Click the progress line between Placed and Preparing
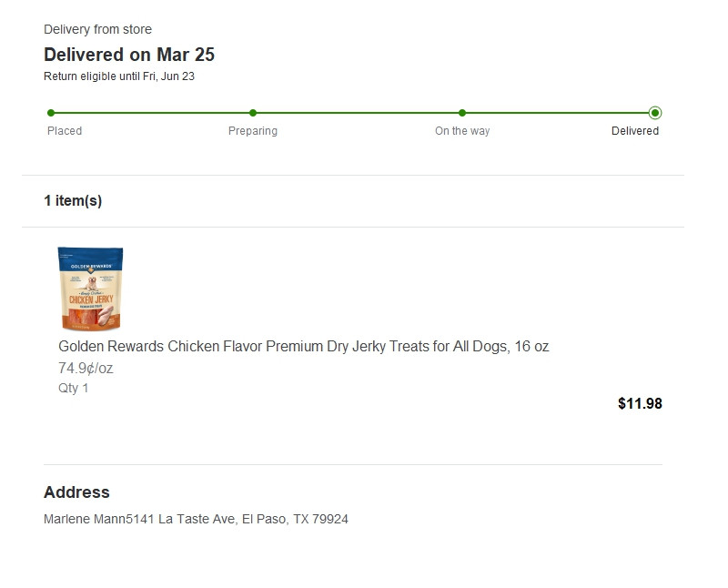Screen dimensions: 728x588 [x=152, y=113]
